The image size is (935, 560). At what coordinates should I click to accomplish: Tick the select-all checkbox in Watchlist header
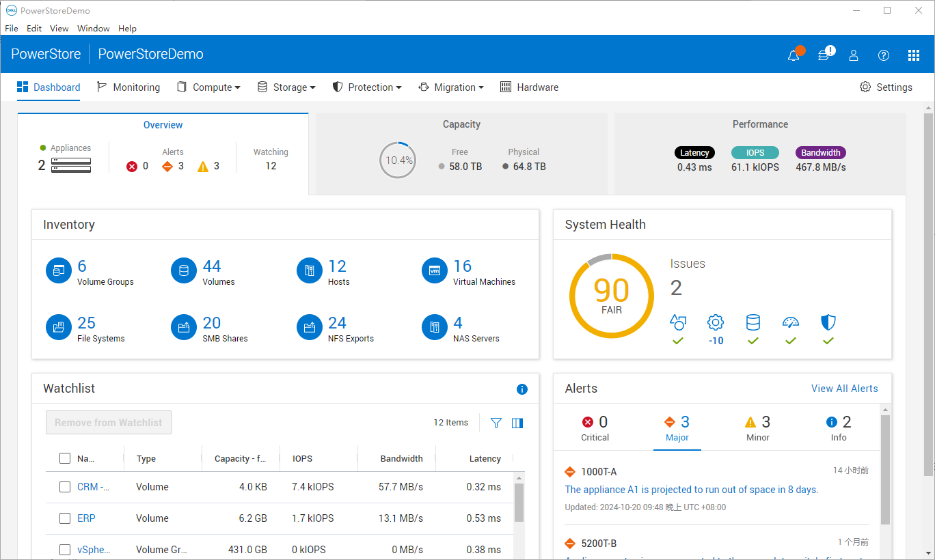click(65, 458)
